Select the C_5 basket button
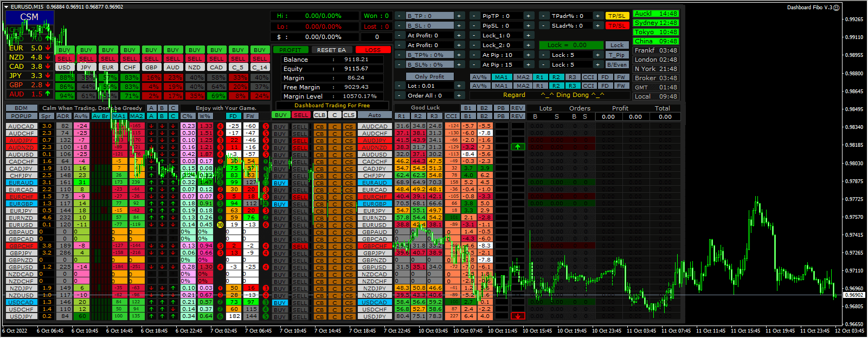 point(238,67)
